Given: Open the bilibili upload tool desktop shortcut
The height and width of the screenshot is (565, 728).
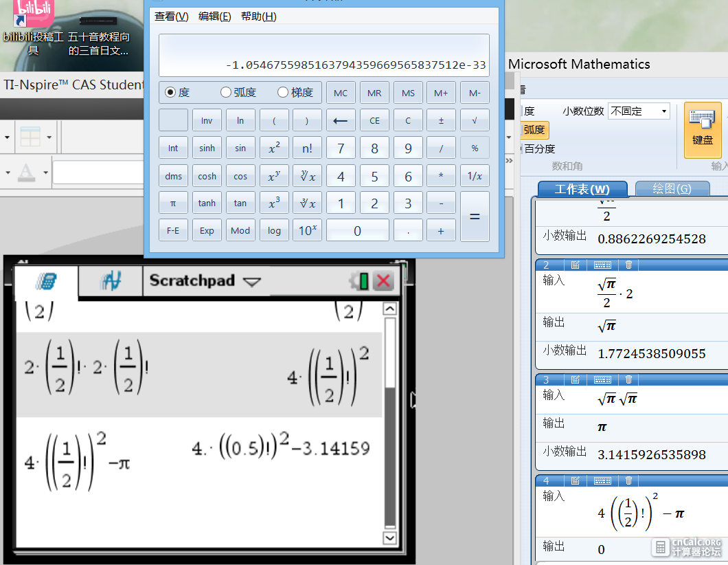Looking at the screenshot, I should coord(33,28).
